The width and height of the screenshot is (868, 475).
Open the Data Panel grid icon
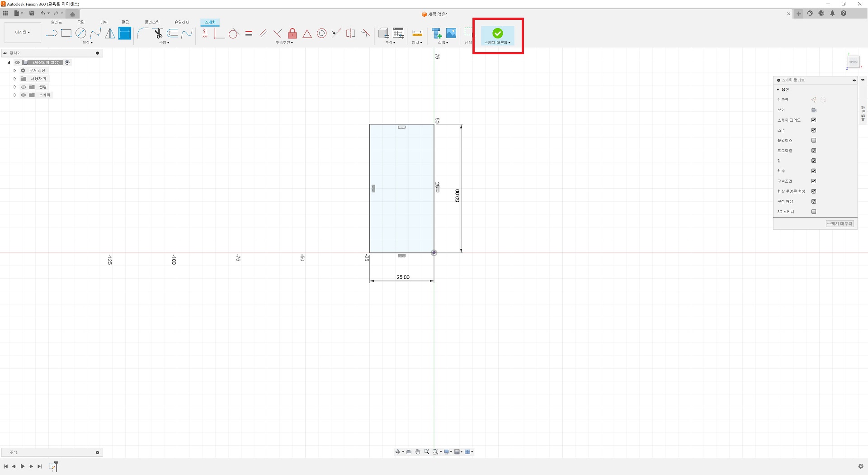pos(5,14)
